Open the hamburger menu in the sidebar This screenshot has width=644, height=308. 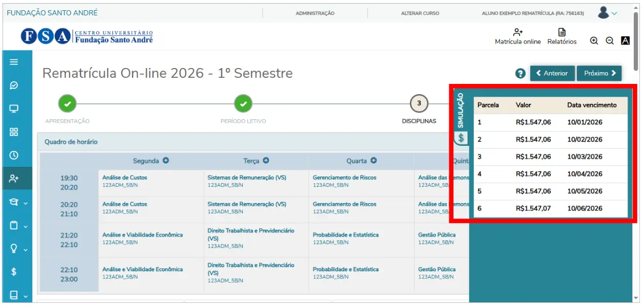14,62
